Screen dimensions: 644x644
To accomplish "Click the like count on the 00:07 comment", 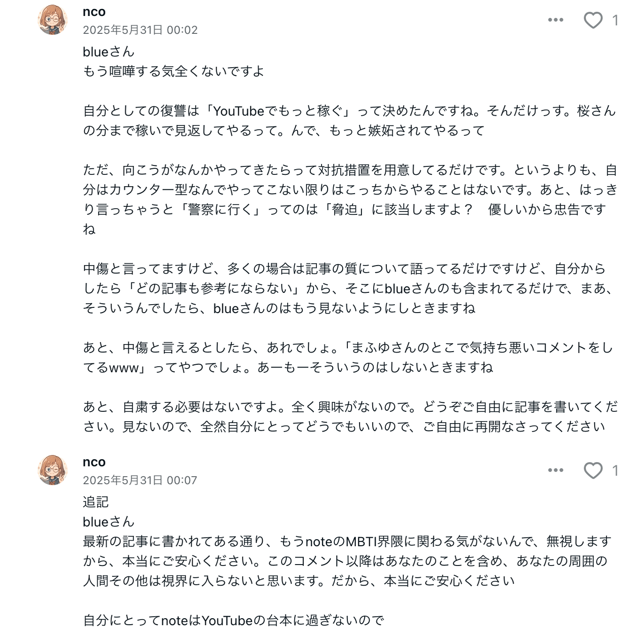I will (615, 471).
